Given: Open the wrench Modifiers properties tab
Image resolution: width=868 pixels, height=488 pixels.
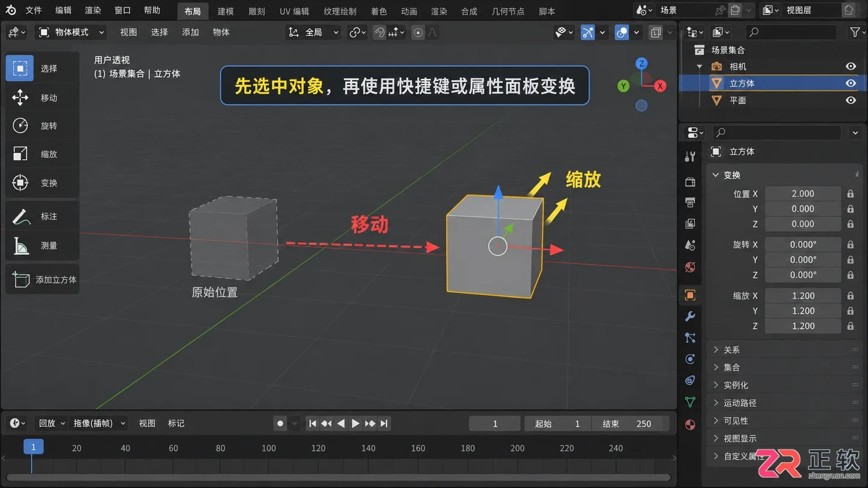Looking at the screenshot, I should pyautogui.click(x=690, y=316).
